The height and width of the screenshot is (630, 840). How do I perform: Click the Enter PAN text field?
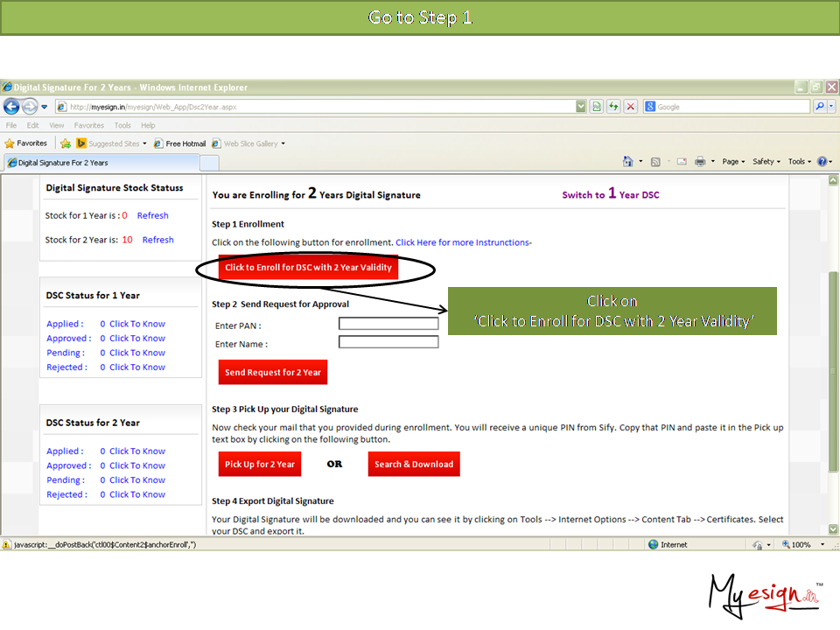[x=388, y=324]
